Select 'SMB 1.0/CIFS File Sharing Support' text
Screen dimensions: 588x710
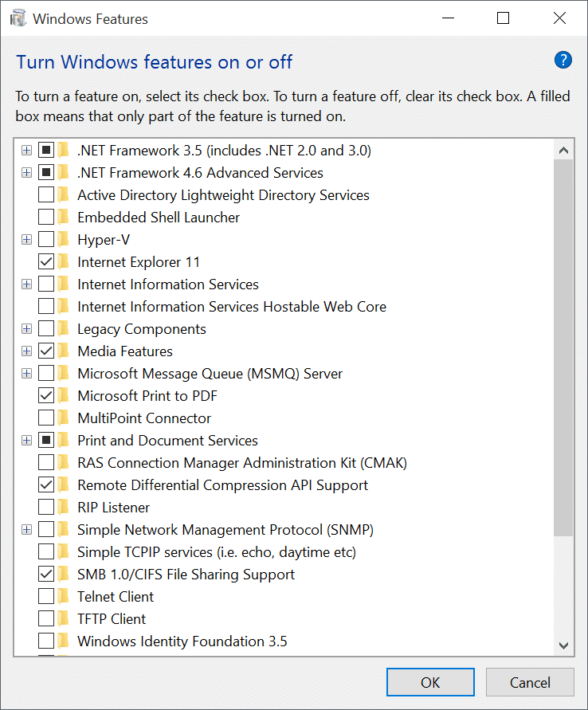coord(186,575)
